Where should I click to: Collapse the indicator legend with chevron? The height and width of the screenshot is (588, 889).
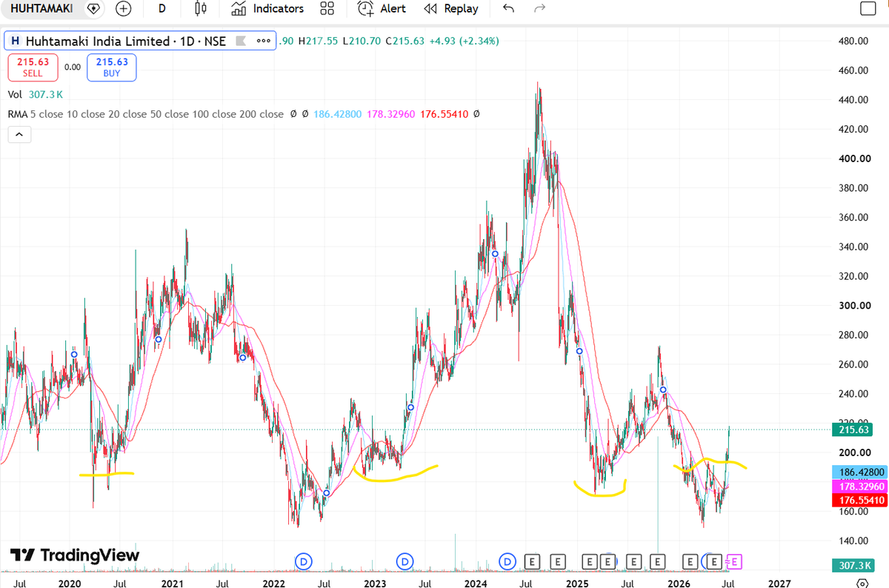pos(19,135)
